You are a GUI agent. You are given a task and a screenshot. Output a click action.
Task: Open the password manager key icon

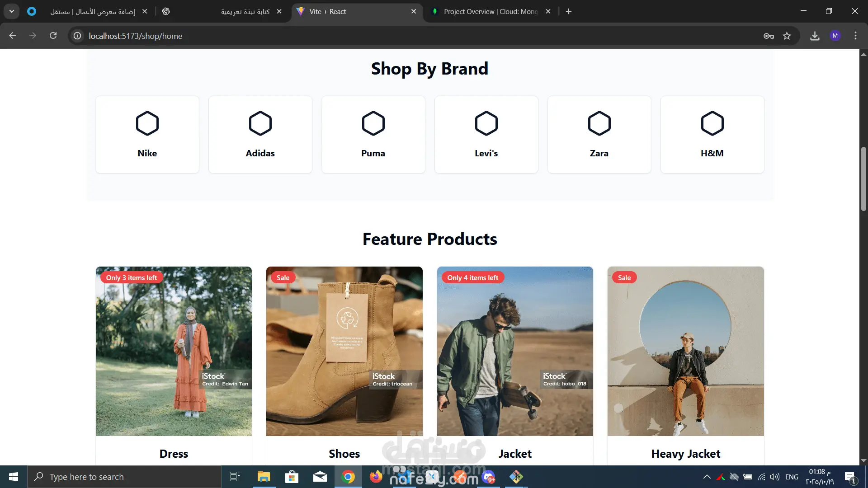click(769, 36)
